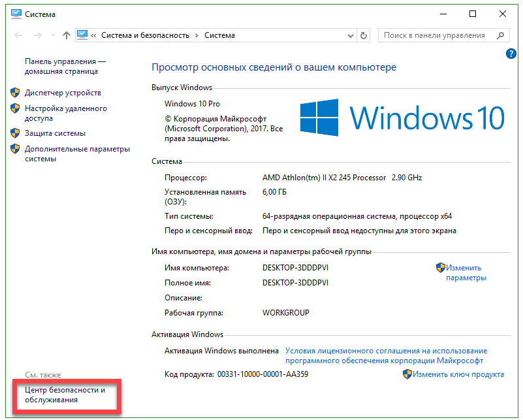The height and width of the screenshot is (420, 523).
Task: Open Настройка удаленного доступа link
Action: click(66, 114)
